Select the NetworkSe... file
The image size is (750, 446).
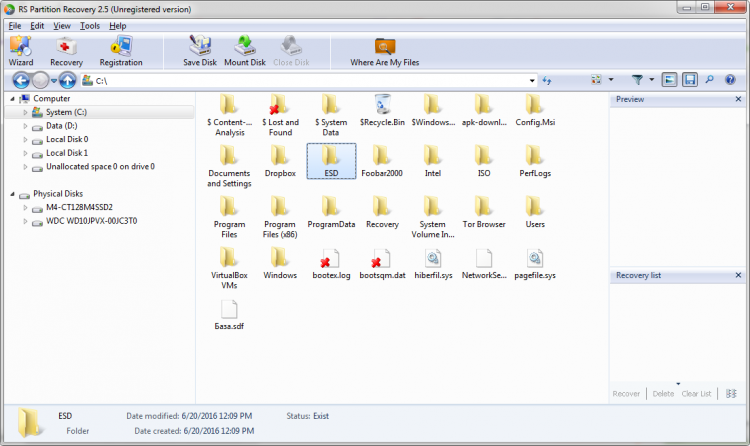pyautogui.click(x=484, y=264)
